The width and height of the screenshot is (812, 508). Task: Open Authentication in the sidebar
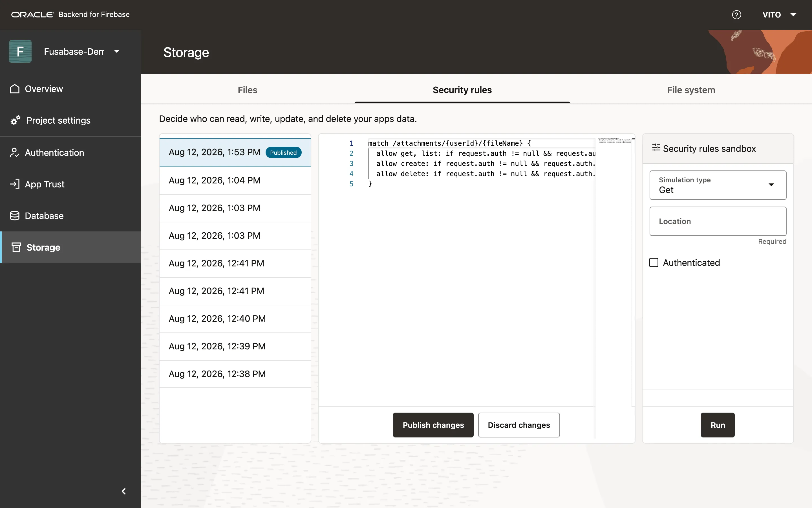[x=70, y=152]
